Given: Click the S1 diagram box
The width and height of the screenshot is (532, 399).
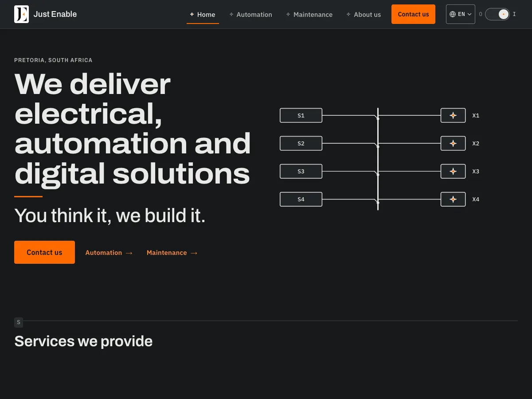Looking at the screenshot, I should (x=301, y=115).
